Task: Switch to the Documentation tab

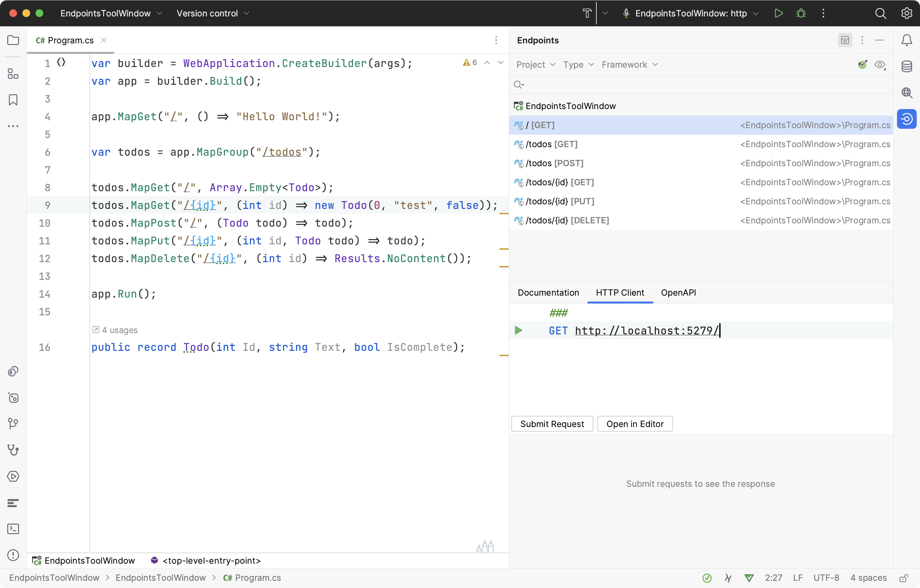Action: coord(548,292)
